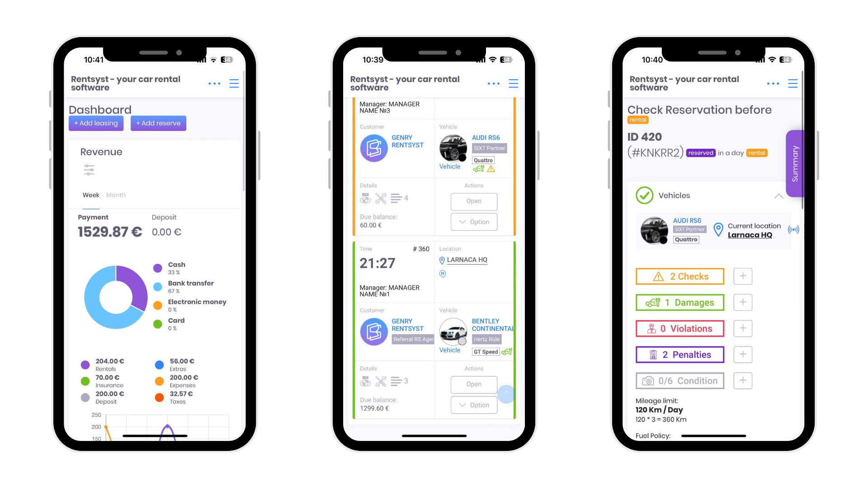This screenshot has height=488, width=868.
Task: Click the GT Speed electric vehicle icon
Action: [x=505, y=352]
